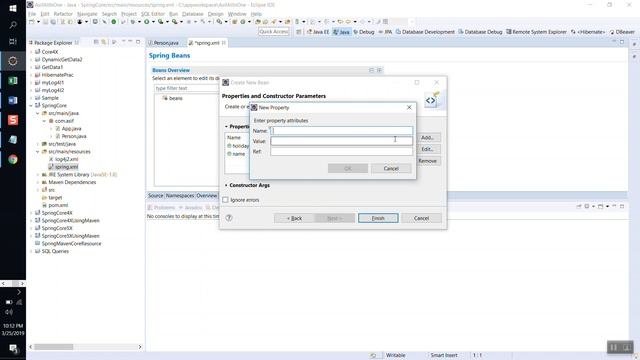This screenshot has width=640, height=360.
Task: Click Finish in Create New Bean dialog
Action: [x=378, y=218]
